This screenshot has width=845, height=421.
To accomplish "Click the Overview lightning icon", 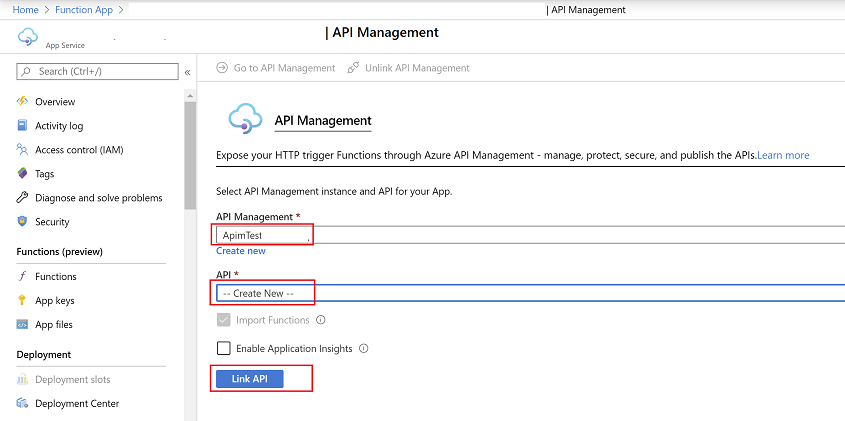I will (22, 101).
